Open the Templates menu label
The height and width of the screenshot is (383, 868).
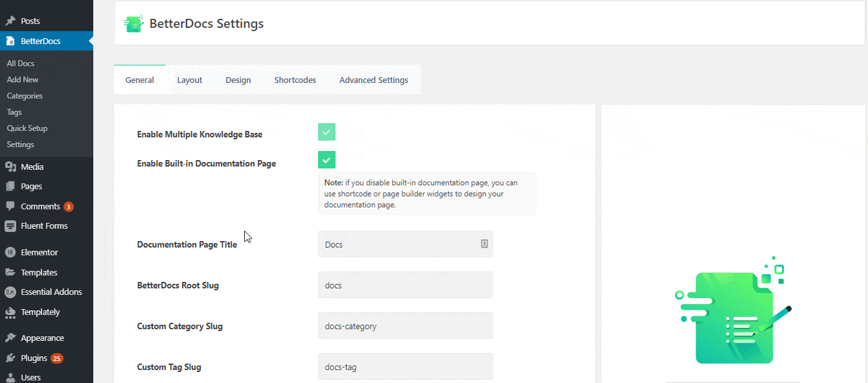(39, 272)
